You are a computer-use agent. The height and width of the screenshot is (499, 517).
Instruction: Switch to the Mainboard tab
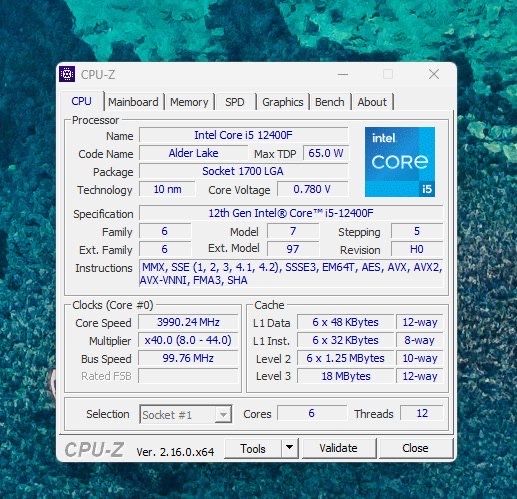click(x=133, y=102)
